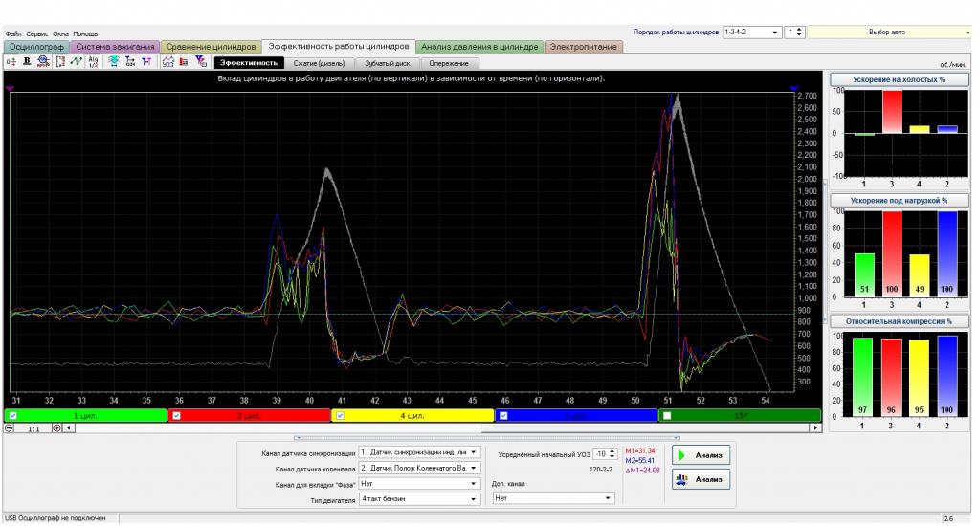Open the Опережение sub-tab
Image resolution: width=980 pixels, height=526 pixels.
449,63
